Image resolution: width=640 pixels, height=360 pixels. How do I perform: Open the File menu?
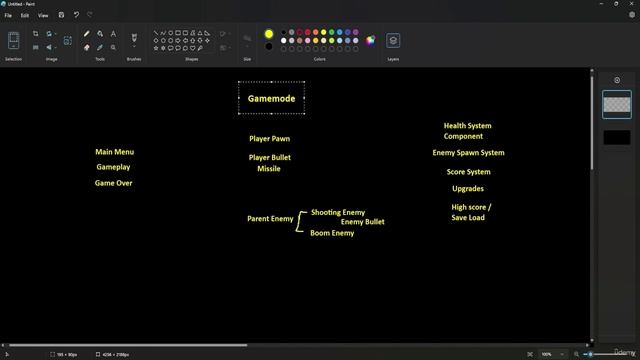(8, 16)
